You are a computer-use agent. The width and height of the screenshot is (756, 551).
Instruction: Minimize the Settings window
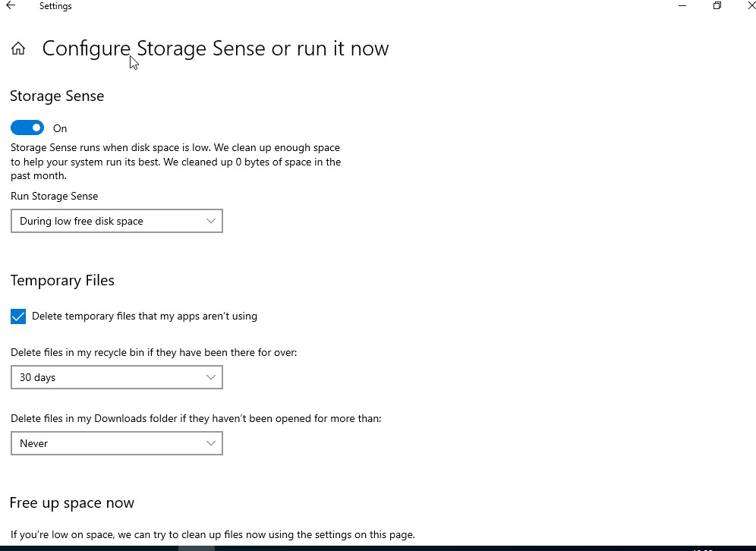[x=682, y=6]
